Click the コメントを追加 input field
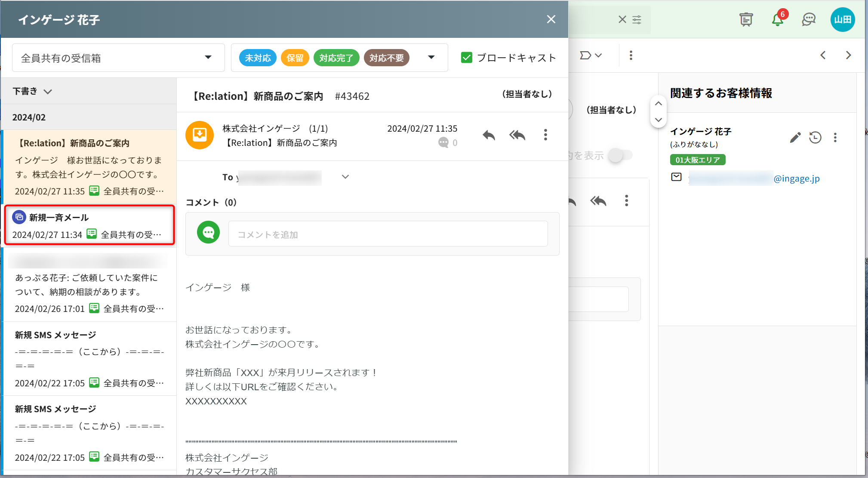This screenshot has height=478, width=868. click(x=388, y=234)
